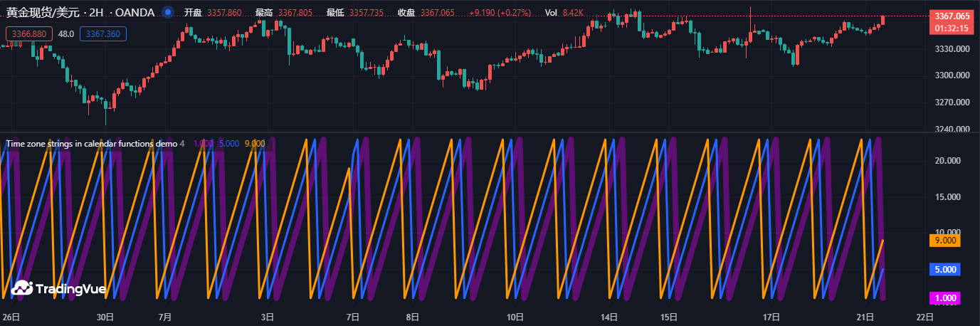
Task: Click the 3300.000 price axis level
Action: pyautogui.click(x=952, y=75)
